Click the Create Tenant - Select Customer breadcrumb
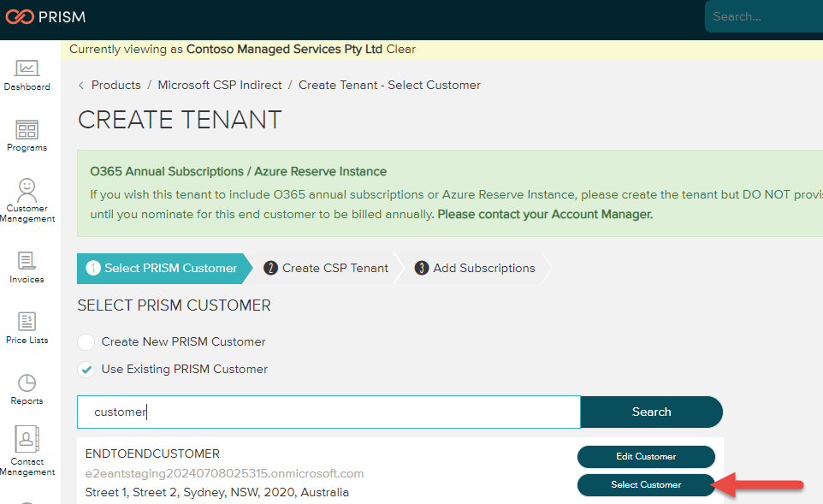The image size is (823, 504). (x=389, y=85)
